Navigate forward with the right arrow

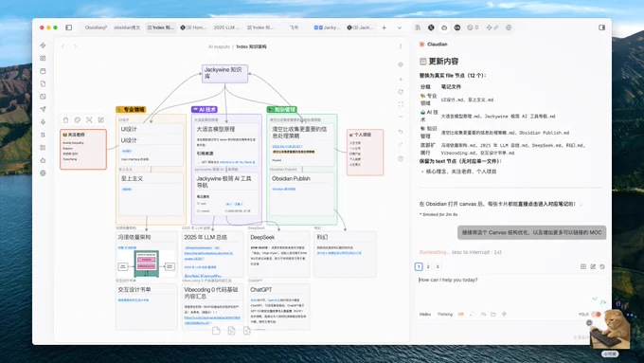point(75,46)
